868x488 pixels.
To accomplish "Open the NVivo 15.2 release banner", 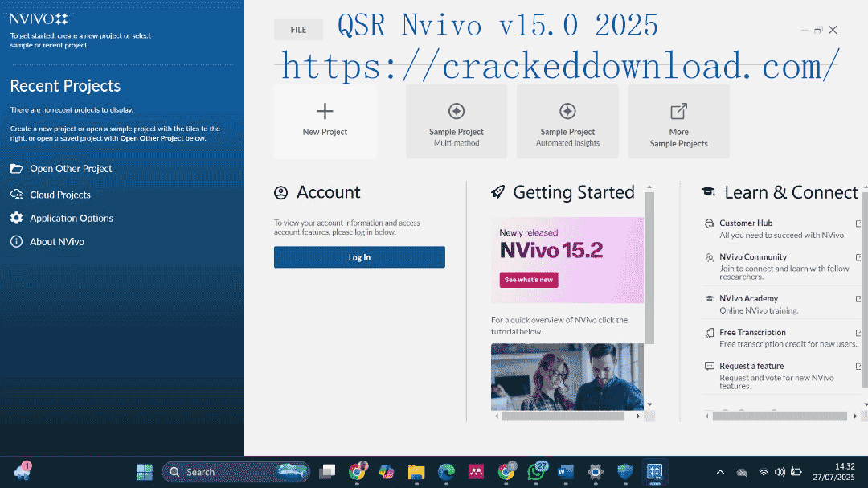I will pos(567,260).
